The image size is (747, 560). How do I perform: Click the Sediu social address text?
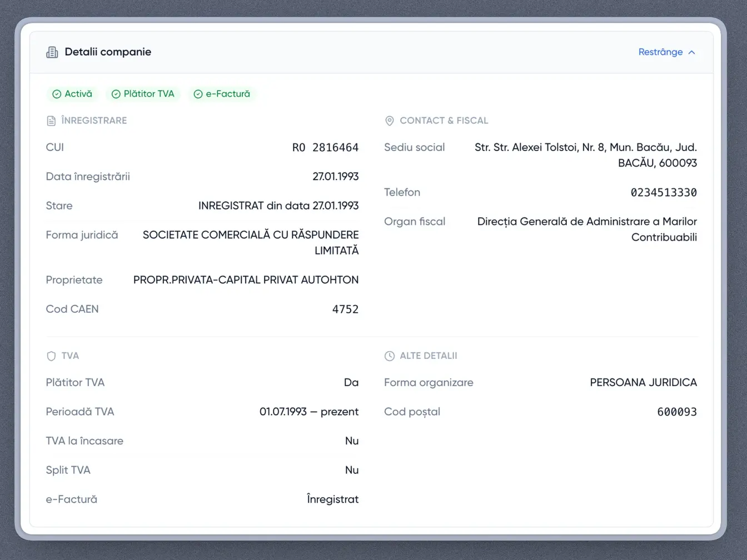(x=585, y=155)
